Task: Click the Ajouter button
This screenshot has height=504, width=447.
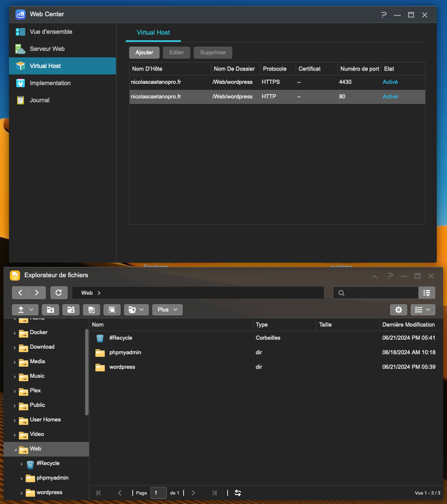Action: click(x=144, y=53)
